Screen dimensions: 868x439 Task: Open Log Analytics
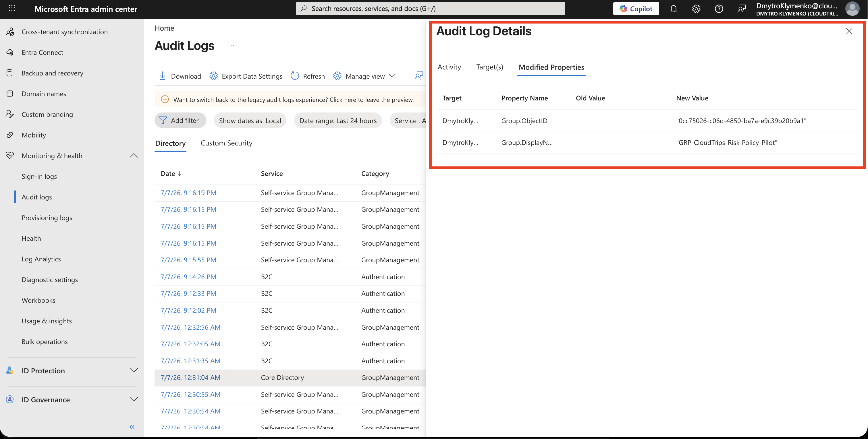[41, 259]
